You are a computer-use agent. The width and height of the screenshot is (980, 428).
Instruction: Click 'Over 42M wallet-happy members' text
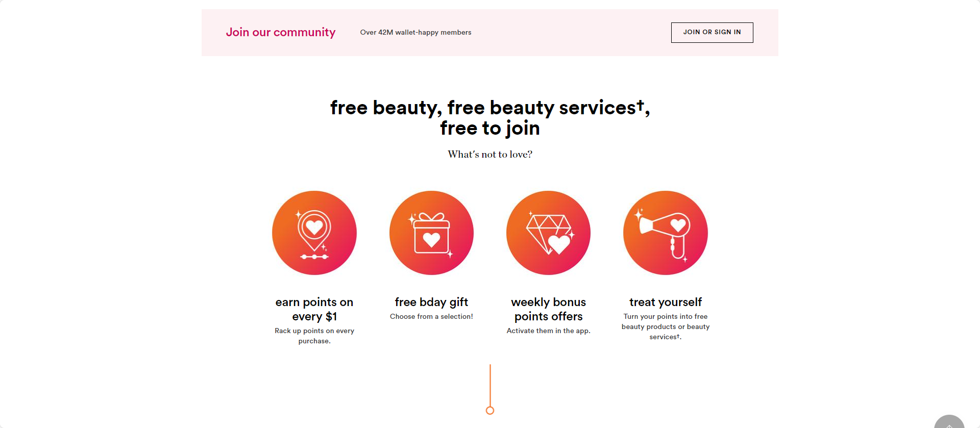415,32
